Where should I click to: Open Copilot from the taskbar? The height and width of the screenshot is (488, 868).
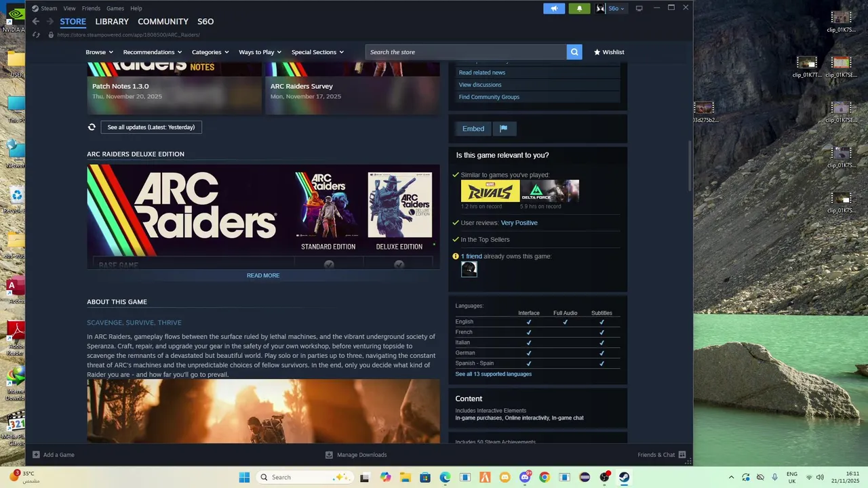pyautogui.click(x=385, y=477)
